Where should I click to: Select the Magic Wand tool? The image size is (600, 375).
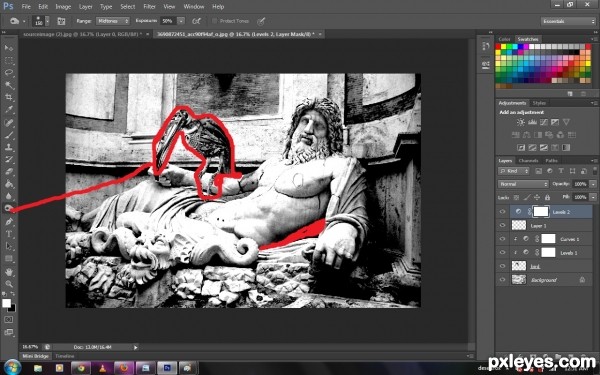tap(8, 85)
